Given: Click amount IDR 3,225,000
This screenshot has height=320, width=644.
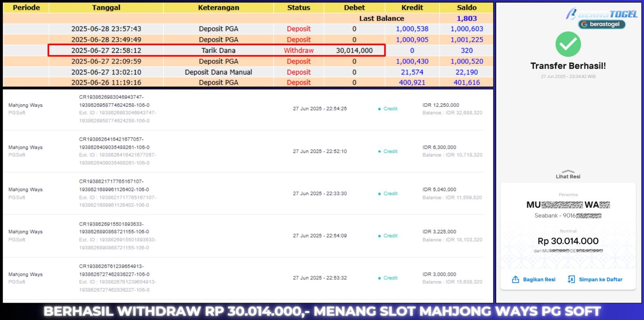Looking at the screenshot, I should click(x=439, y=232).
